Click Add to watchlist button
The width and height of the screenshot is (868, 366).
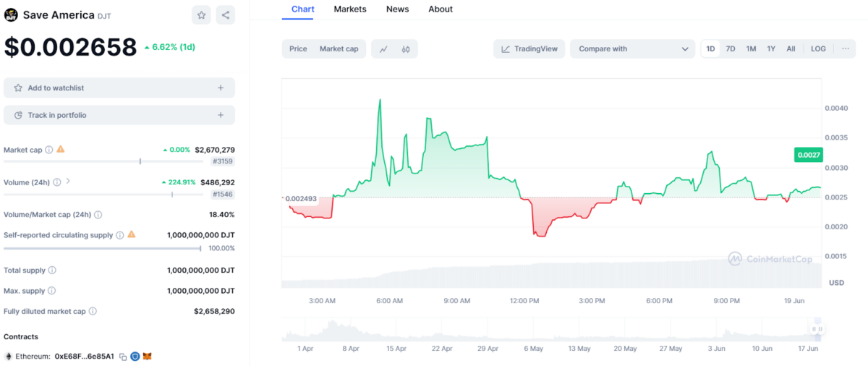point(119,88)
